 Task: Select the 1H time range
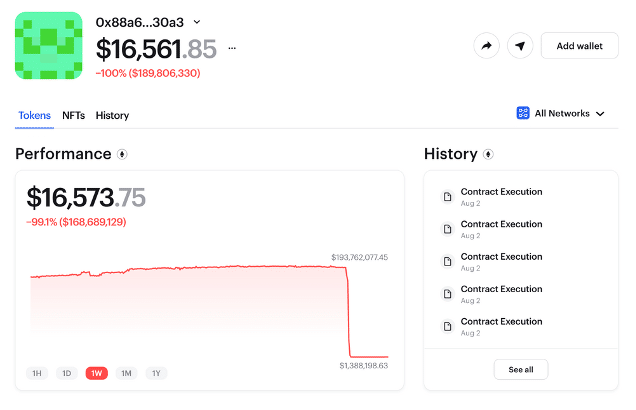pyautogui.click(x=37, y=373)
